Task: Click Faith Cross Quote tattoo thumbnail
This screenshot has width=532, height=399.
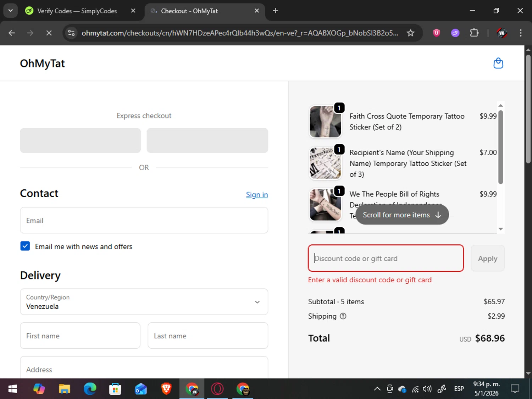Action: click(325, 122)
